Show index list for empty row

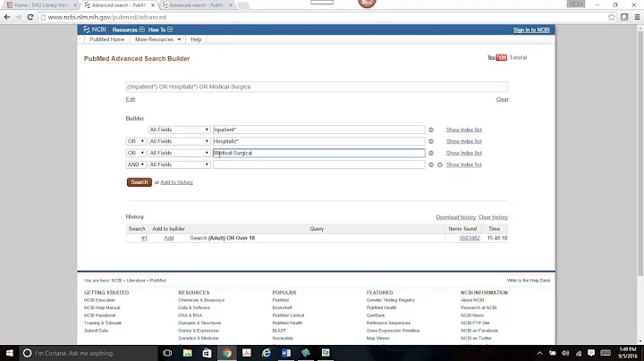pyautogui.click(x=463, y=164)
